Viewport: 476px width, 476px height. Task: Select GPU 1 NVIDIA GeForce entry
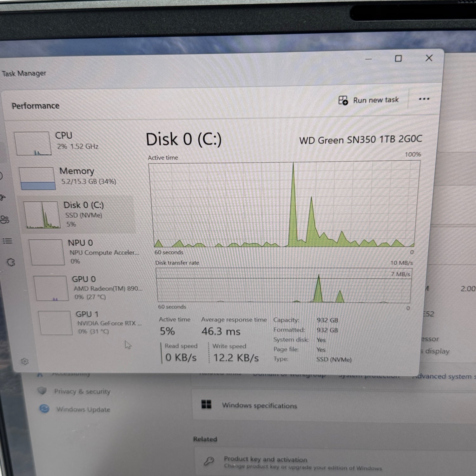(90, 322)
